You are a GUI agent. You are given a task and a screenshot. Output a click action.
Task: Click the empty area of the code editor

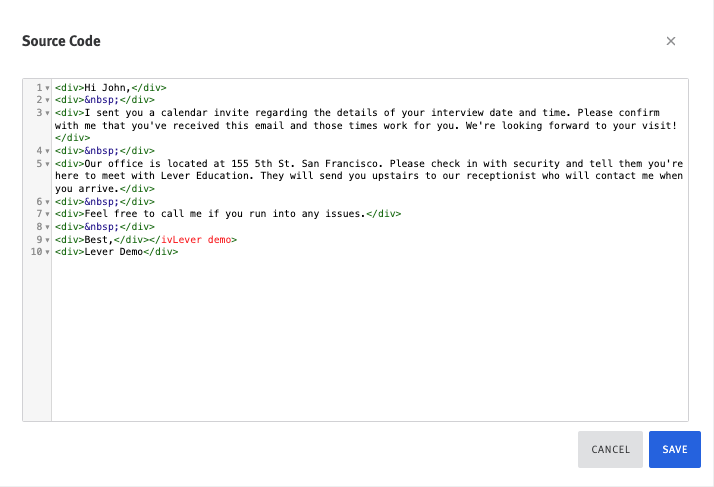369,337
